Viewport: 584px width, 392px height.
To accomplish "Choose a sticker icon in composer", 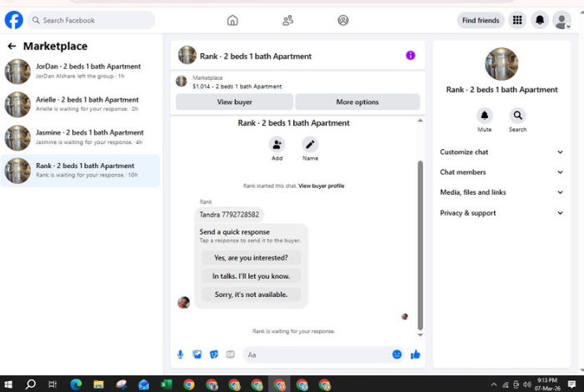I will coord(214,355).
